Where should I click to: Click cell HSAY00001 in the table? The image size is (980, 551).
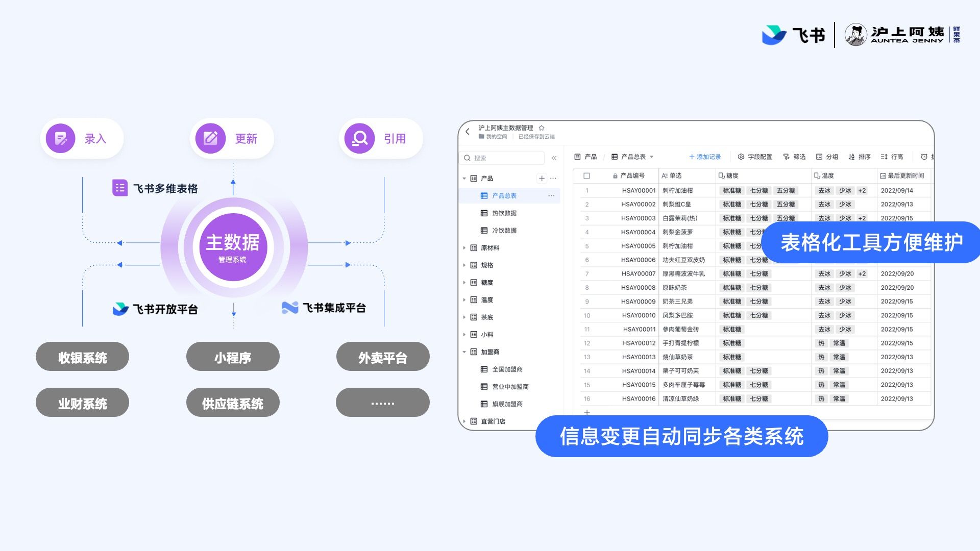(x=639, y=191)
